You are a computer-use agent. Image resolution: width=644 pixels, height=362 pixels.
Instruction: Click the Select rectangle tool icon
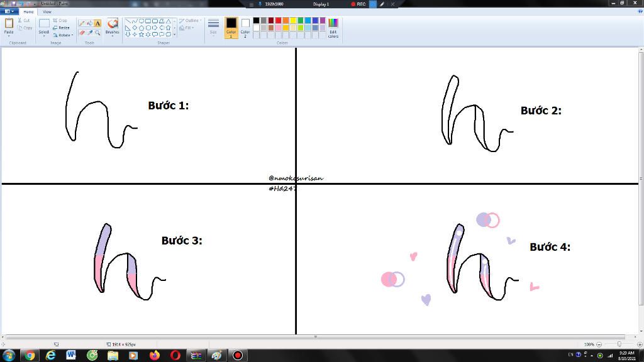click(44, 23)
